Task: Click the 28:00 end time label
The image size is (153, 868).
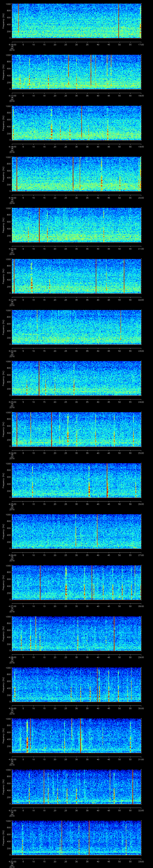Action: click(x=141, y=606)
